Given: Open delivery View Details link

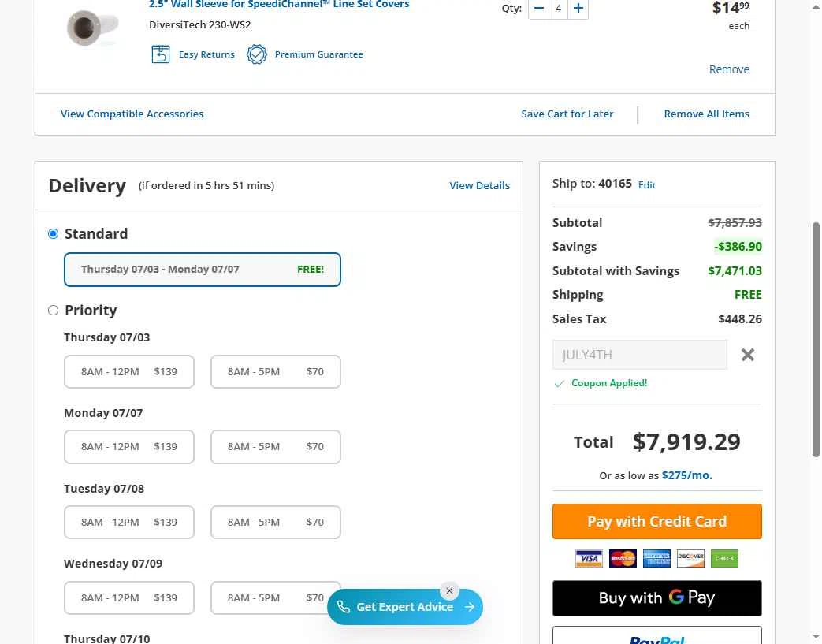Looking at the screenshot, I should tap(479, 186).
